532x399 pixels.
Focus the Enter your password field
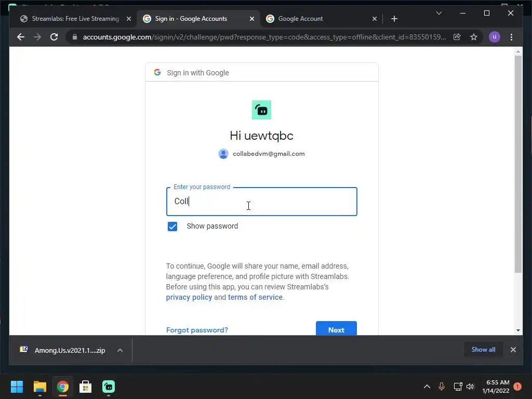point(262,202)
